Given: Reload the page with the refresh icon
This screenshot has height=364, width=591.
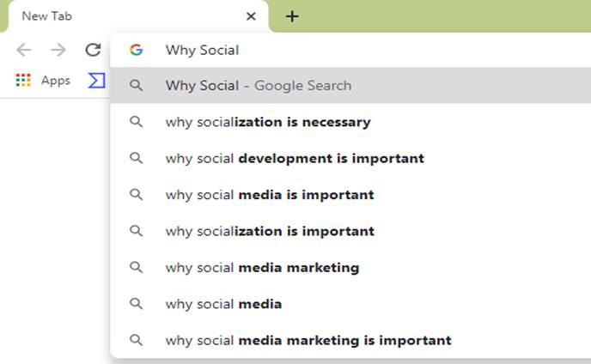Looking at the screenshot, I should click(93, 50).
